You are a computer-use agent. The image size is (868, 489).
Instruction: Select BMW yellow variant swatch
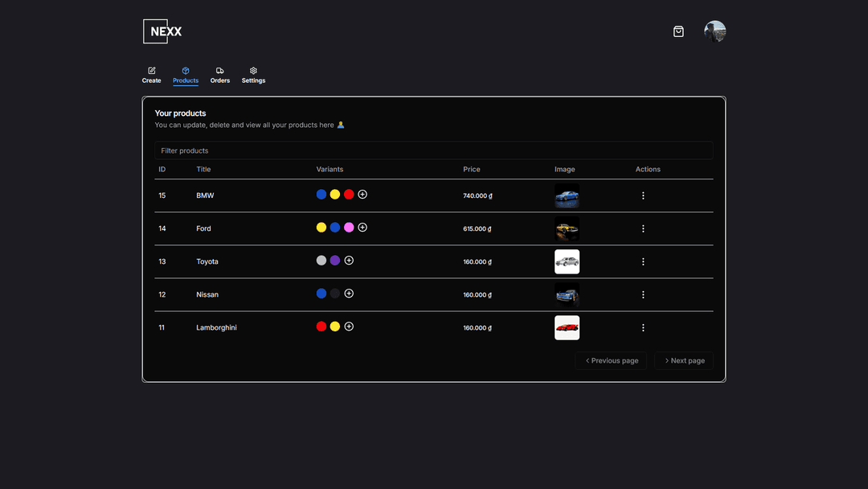(x=335, y=195)
